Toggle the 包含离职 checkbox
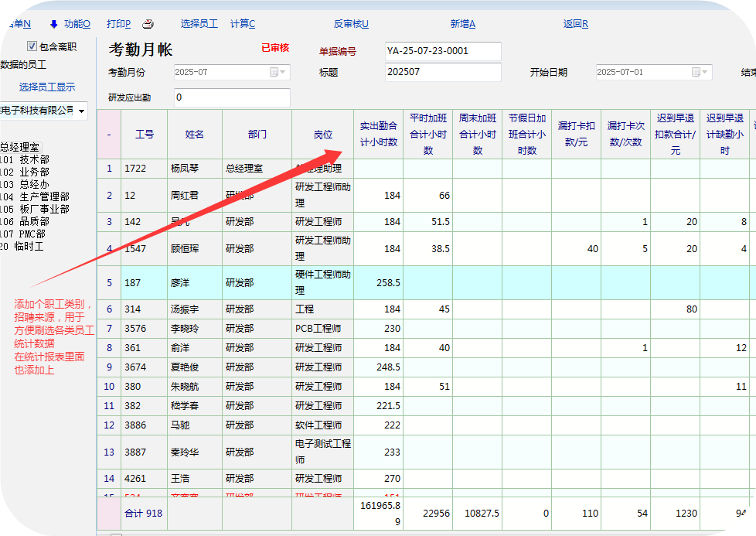 click(x=32, y=46)
